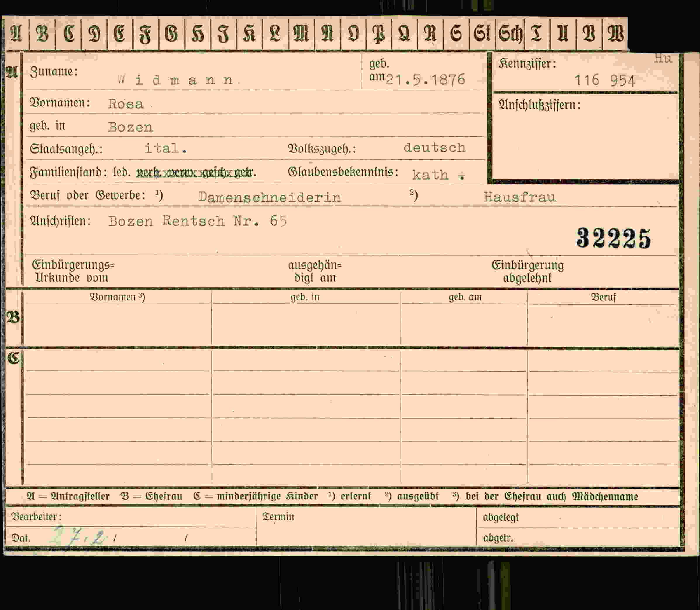Click the ausgehändigt am label
700x610 pixels.
(x=315, y=271)
